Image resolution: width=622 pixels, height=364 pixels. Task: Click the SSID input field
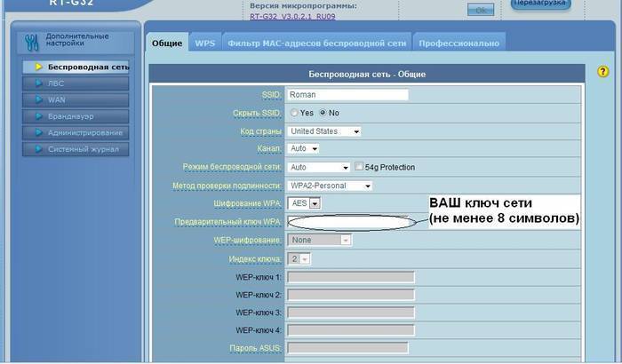point(347,95)
